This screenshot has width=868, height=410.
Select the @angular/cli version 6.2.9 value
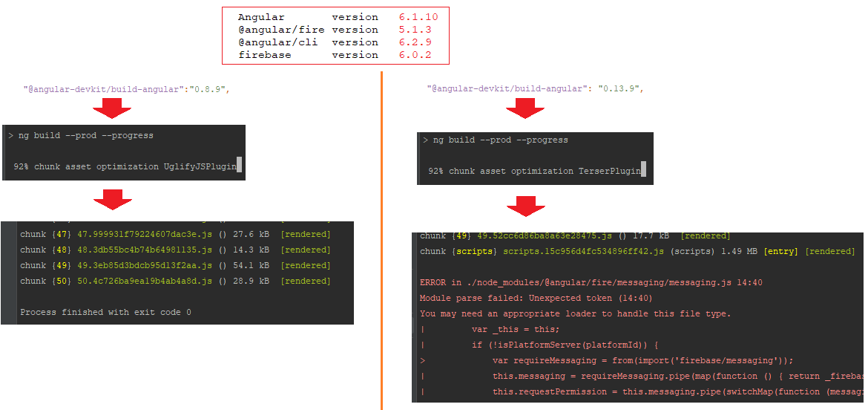pyautogui.click(x=415, y=42)
